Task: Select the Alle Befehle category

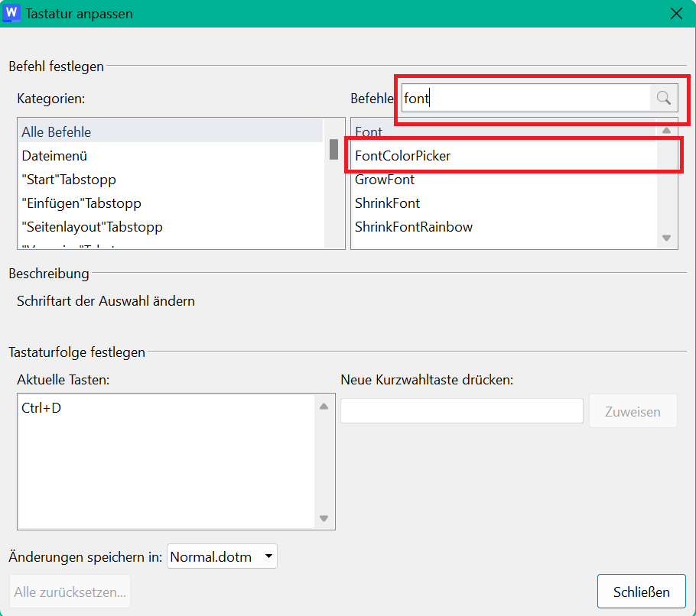Action: (x=56, y=132)
